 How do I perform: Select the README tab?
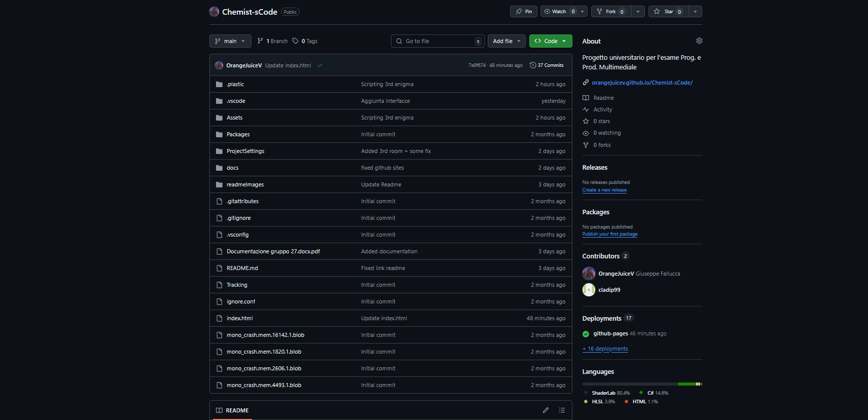(x=232, y=410)
